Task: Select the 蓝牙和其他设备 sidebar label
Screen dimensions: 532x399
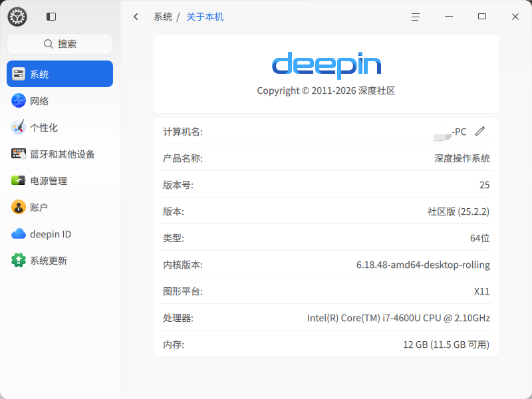Action: pyautogui.click(x=63, y=154)
